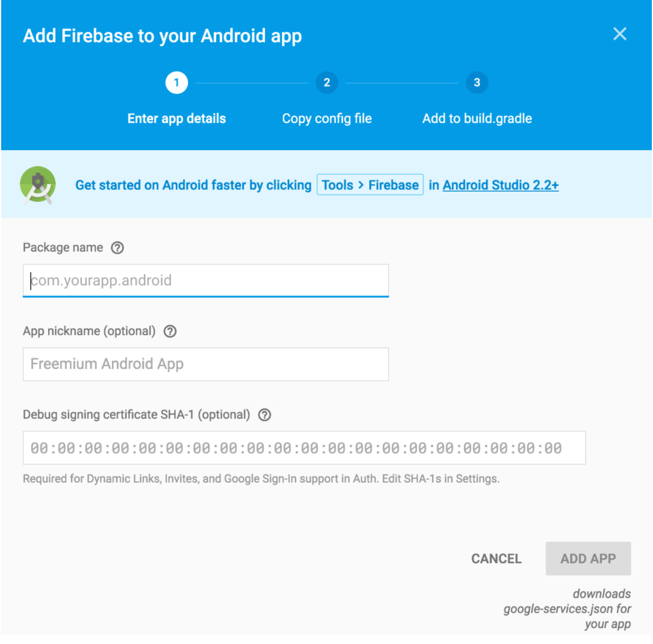Select step 1 circle indicator
This screenshot has width=653, height=644.
click(x=176, y=83)
